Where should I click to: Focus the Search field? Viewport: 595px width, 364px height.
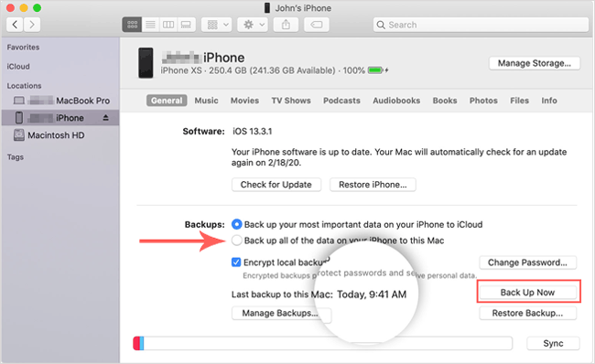click(481, 25)
